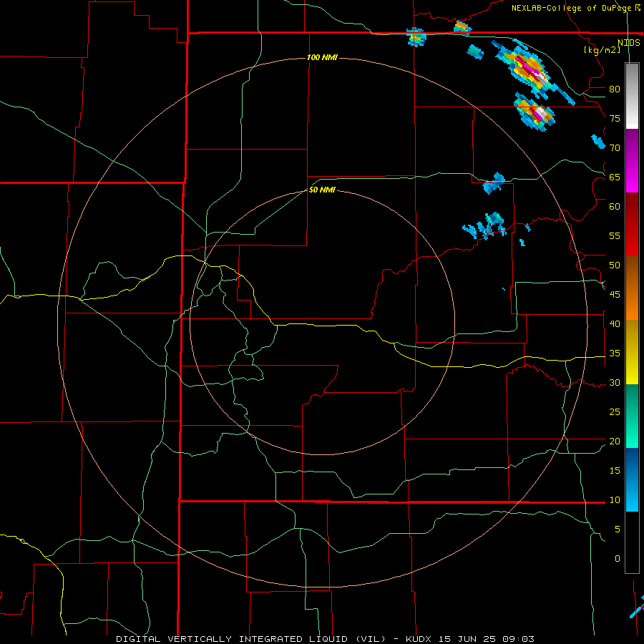Click the legend value 50

615,265
